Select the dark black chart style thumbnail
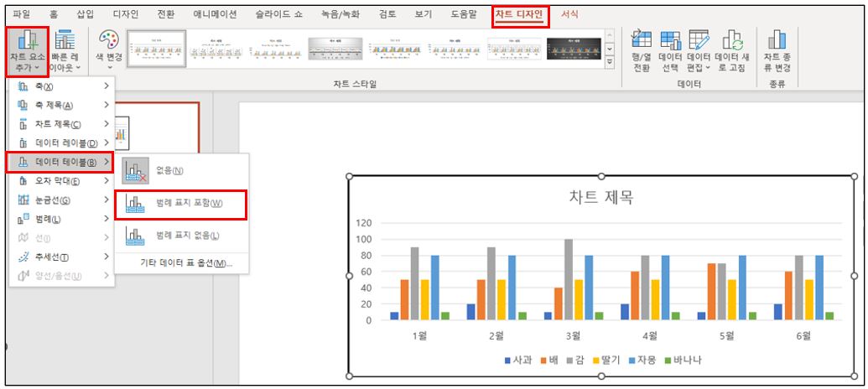868x389 pixels. click(574, 49)
